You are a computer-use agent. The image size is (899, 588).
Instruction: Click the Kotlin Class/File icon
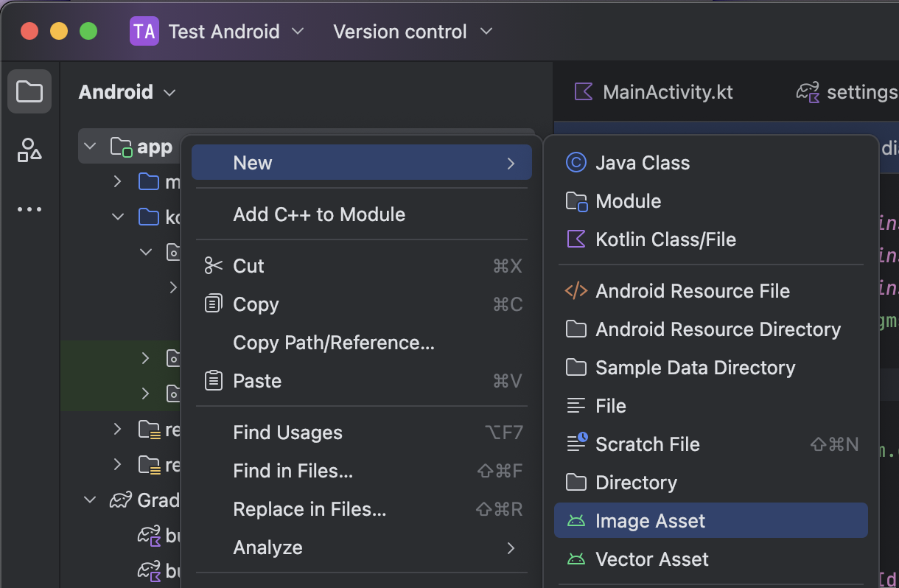576,239
